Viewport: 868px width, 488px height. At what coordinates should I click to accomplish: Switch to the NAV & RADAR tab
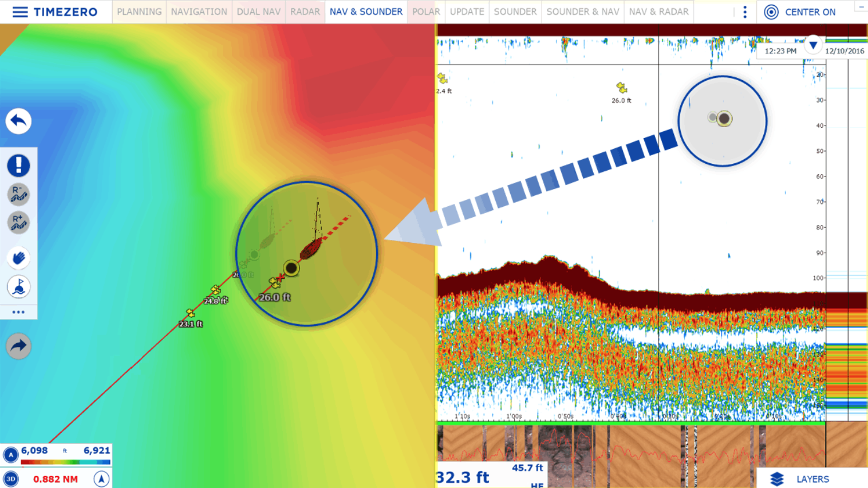658,11
